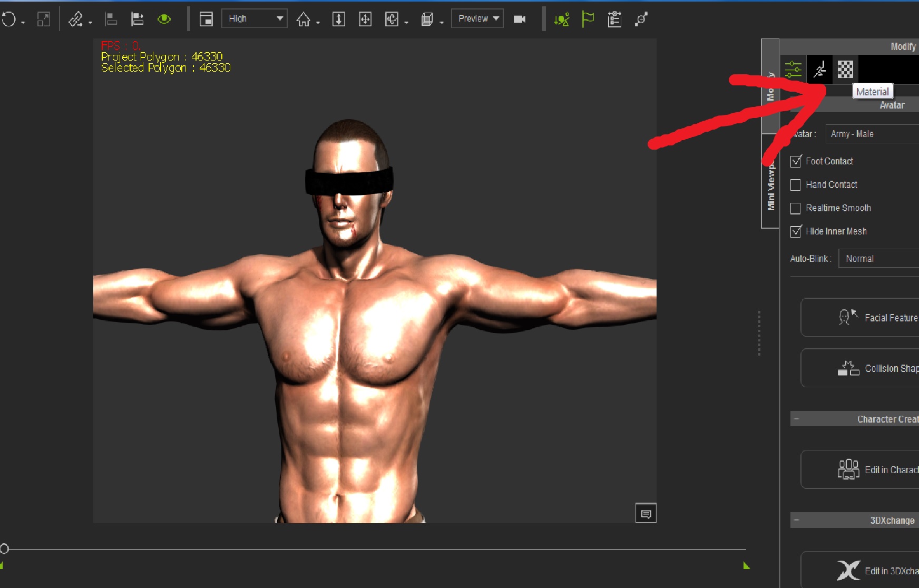Image resolution: width=919 pixels, height=588 pixels.
Task: Click the timeline playhead circle marker
Action: (4, 549)
